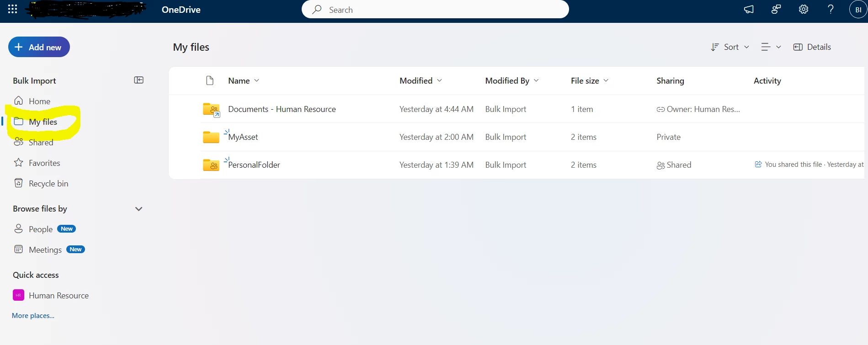Click the Documents - Human Resource folder icon

[211, 110]
